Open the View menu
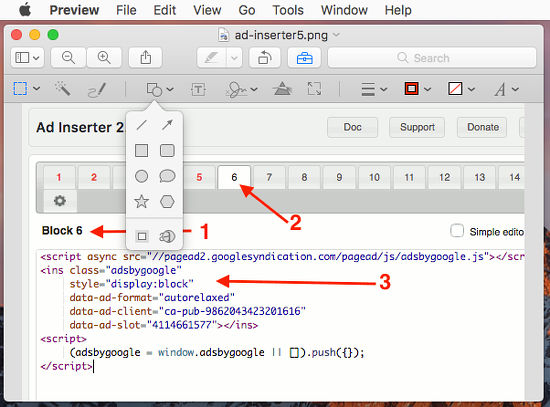The height and width of the screenshot is (407, 550). (207, 10)
